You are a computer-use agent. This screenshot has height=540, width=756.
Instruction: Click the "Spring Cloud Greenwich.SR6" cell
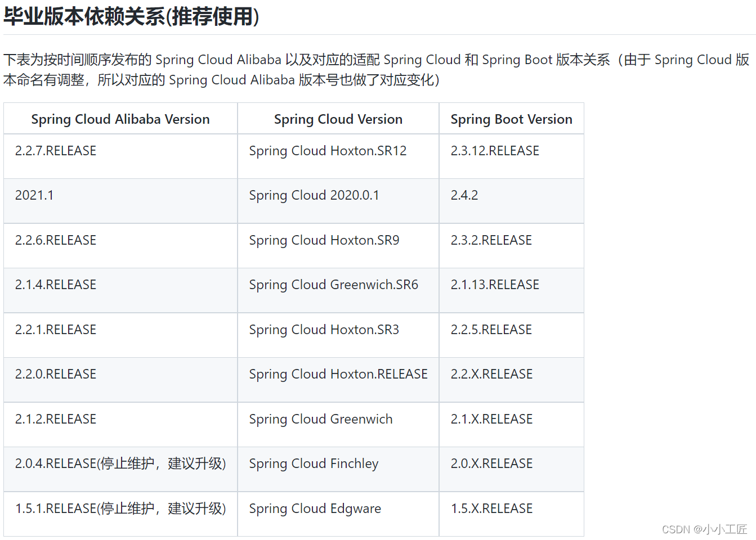[338, 290]
